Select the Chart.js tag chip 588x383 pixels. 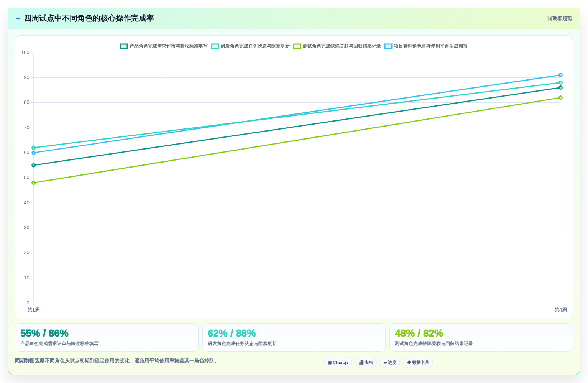tap(338, 363)
